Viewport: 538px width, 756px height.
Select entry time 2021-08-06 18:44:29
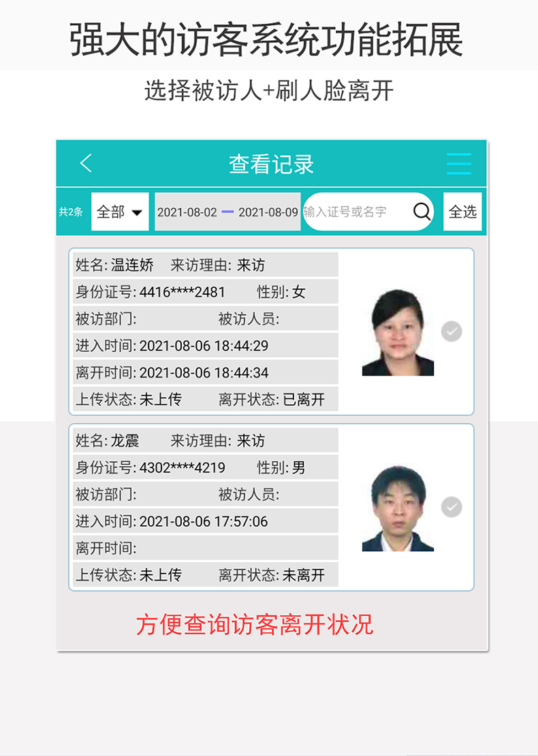coord(204,346)
